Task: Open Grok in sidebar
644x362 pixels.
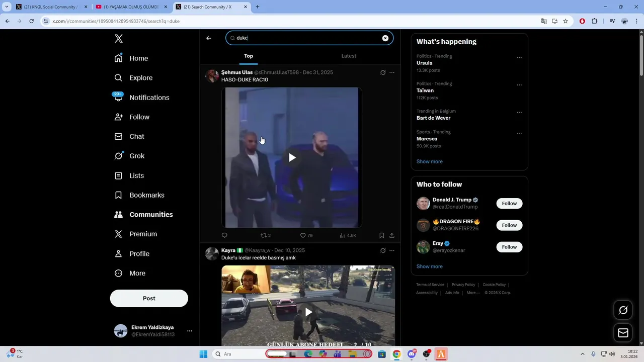Action: (x=129, y=156)
